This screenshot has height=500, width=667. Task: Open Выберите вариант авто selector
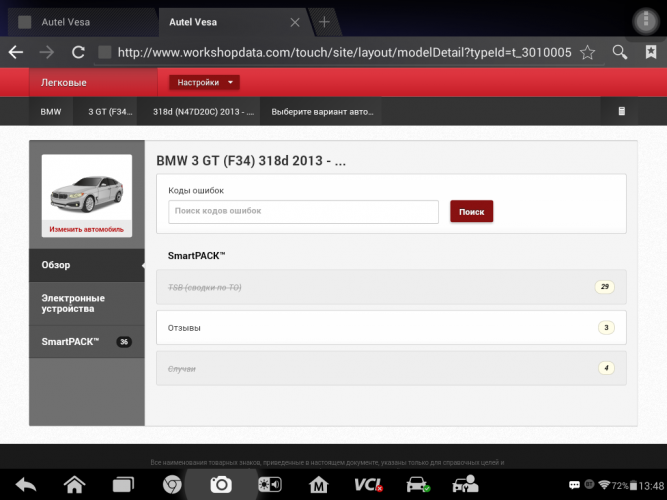point(322,112)
